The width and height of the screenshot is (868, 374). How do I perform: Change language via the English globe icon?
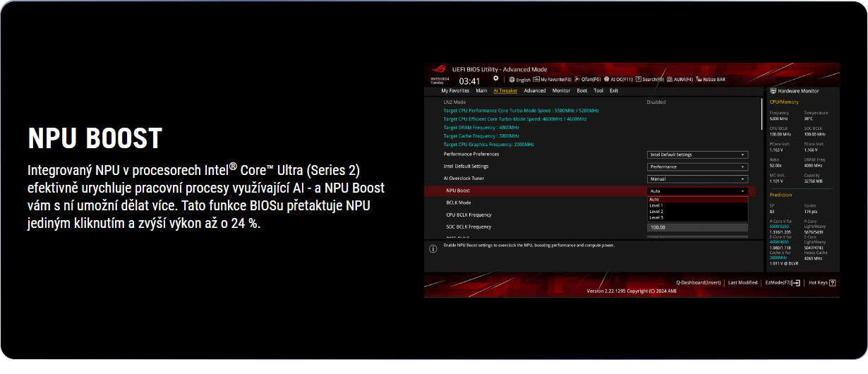(519, 80)
